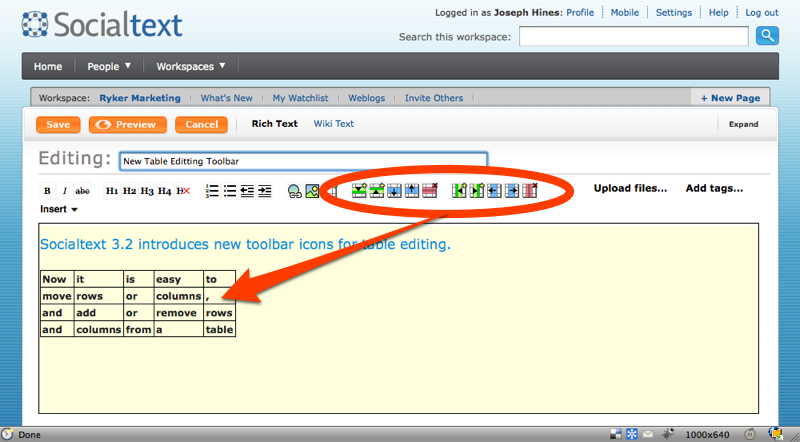Move table row up
800x442 pixels.
(x=412, y=190)
